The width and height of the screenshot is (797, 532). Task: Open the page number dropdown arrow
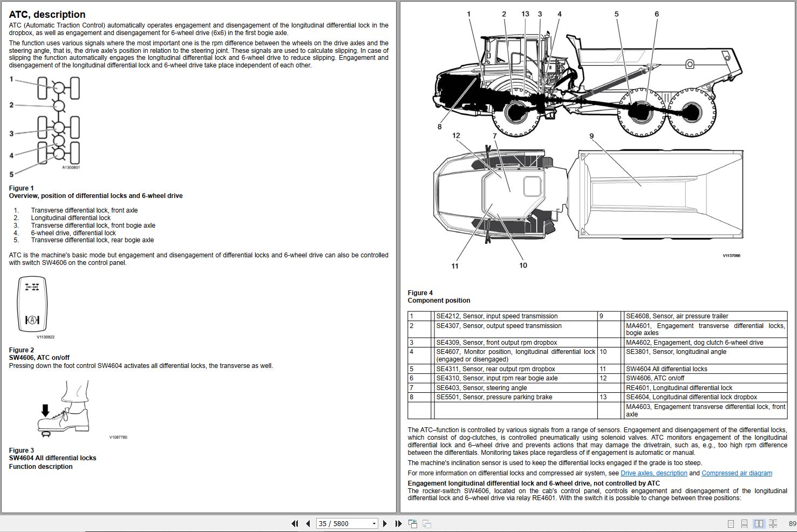coord(374,524)
